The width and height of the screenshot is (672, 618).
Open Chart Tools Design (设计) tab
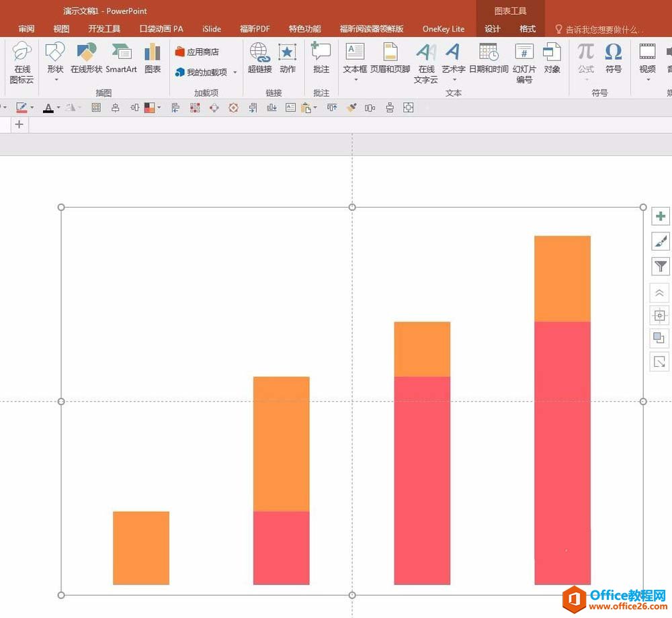point(493,29)
